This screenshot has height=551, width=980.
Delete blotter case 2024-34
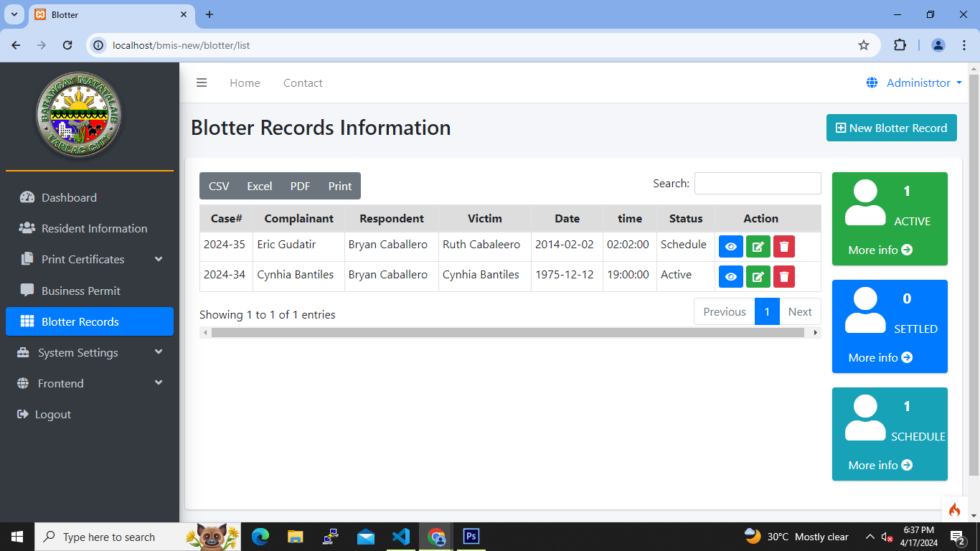784,277
